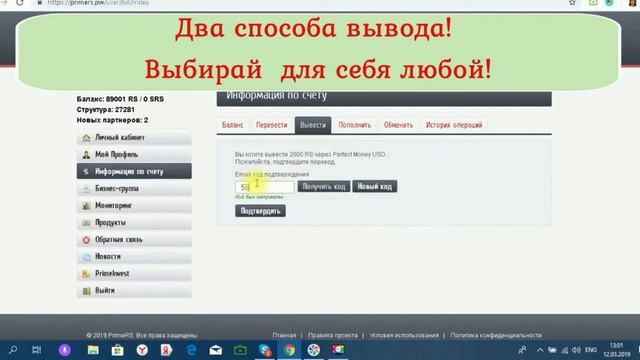Screen dimensions: 640x360
Task: Open Бизнес-группа in the sidebar
Action: pos(134,189)
